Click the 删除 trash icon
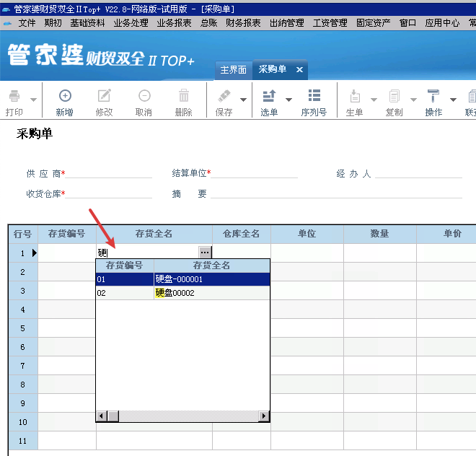Screen dimensions: 476x456 coord(184,95)
